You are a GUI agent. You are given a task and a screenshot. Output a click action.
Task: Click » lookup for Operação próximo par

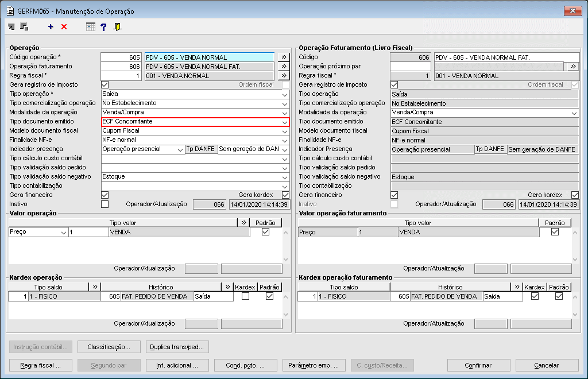[573, 67]
